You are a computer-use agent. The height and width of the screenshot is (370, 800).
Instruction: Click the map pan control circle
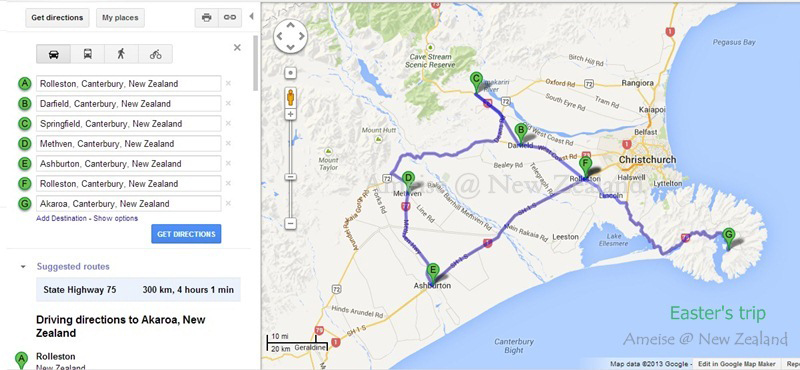pos(290,36)
